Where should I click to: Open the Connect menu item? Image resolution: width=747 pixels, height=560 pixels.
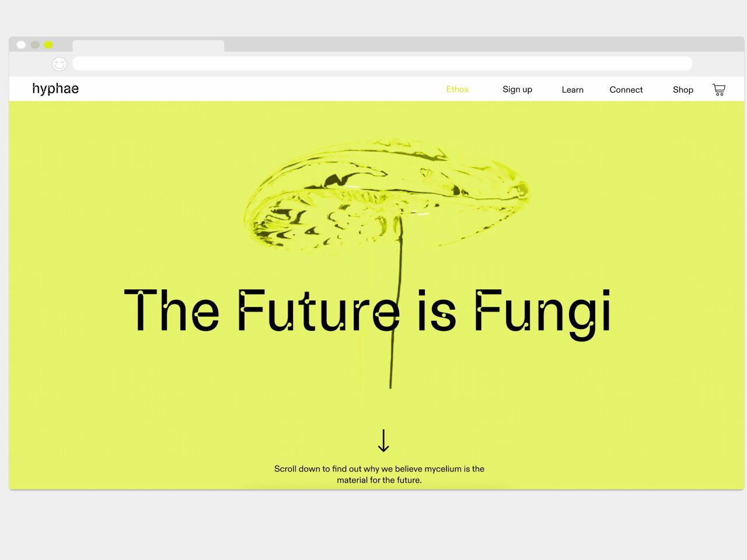pos(626,90)
